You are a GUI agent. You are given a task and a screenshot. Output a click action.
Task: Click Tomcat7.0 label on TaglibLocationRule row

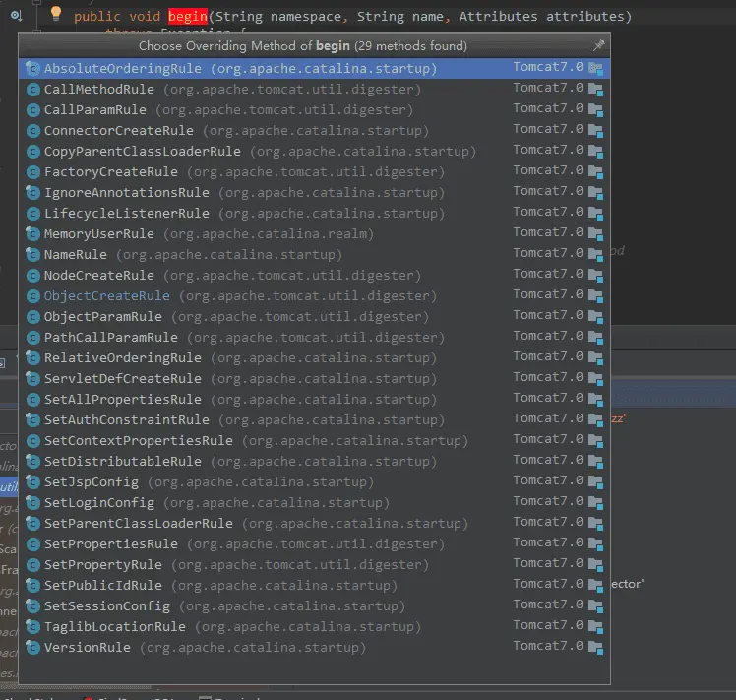[548, 625]
